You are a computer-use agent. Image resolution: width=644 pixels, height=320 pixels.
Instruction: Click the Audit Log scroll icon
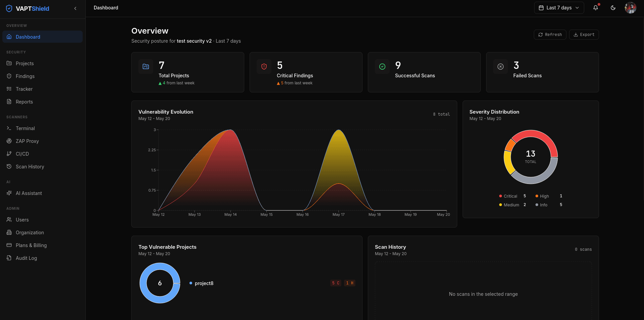click(9, 258)
